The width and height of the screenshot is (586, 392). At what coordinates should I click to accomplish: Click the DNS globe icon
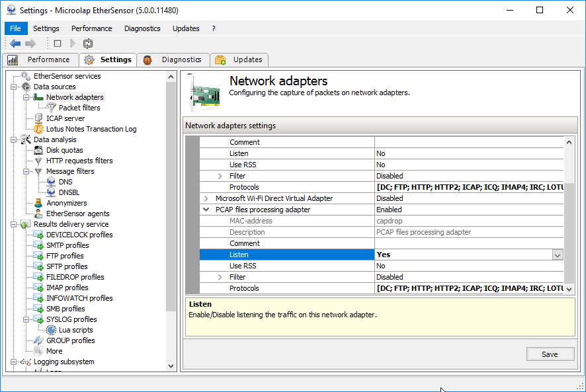[51, 182]
